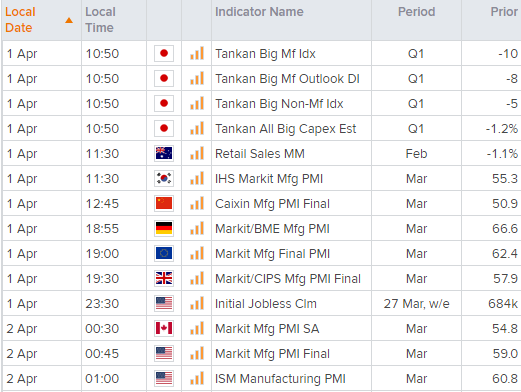Viewport: 521px width, 392px height.
Task: Sort by Local Date using orange arrow
Action: pos(69,20)
